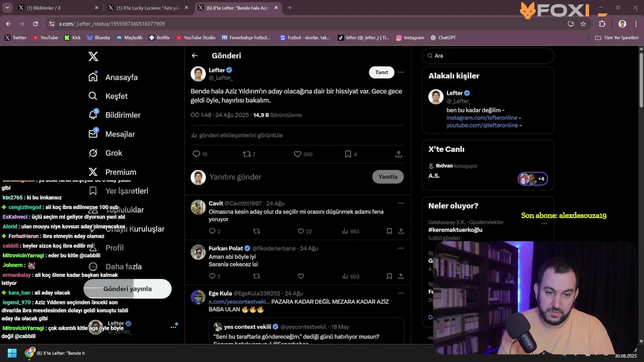
Task: Open more options on Cavit's reply
Action: [x=401, y=204]
